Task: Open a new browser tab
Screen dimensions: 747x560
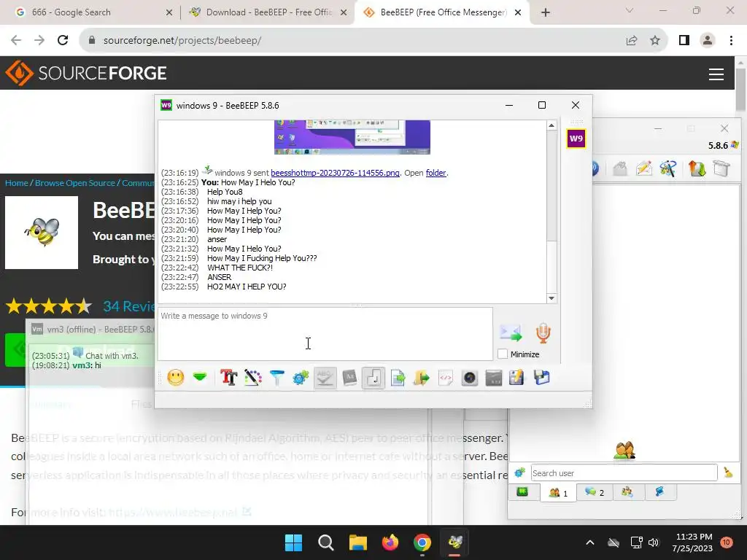Action: point(546,13)
